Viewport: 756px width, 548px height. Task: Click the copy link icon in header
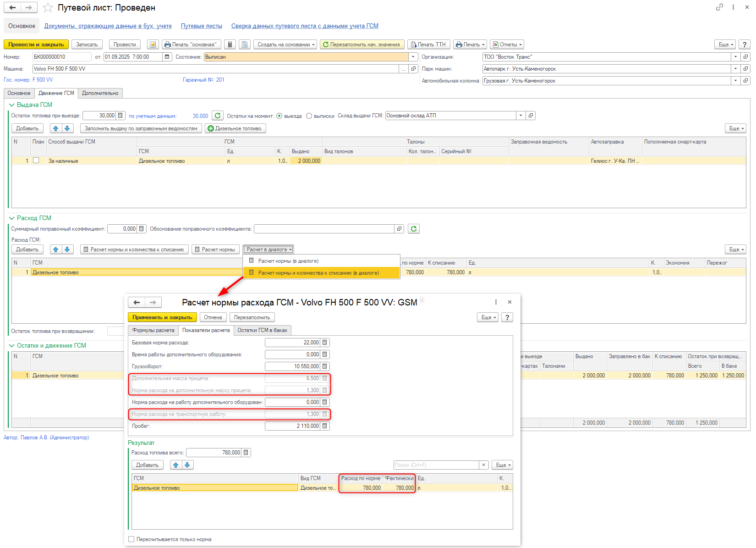point(719,7)
